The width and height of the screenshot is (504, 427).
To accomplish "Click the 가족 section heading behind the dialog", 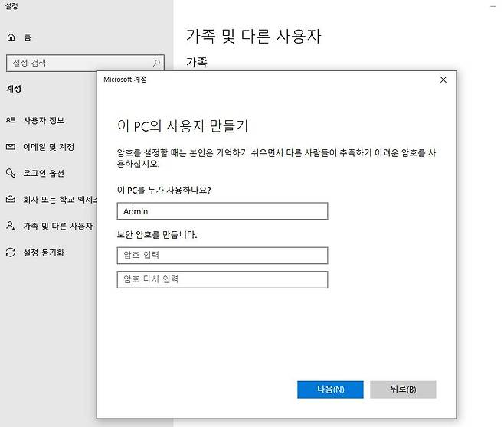I will [197, 62].
